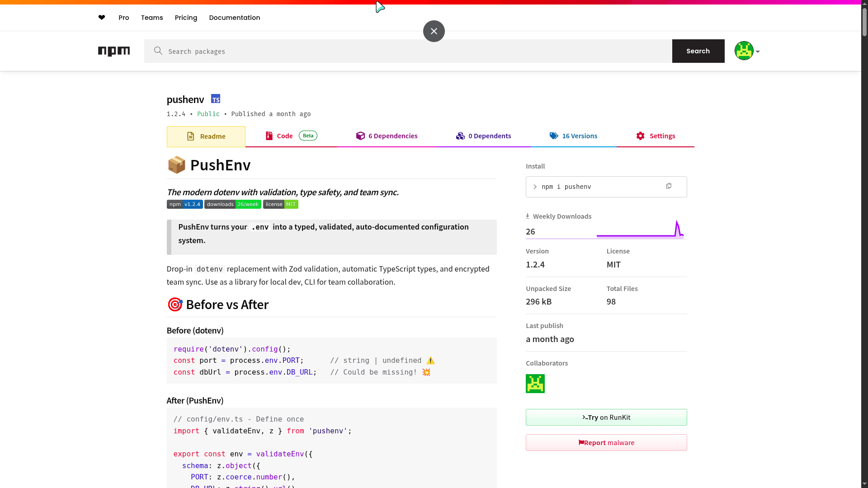
Task: Click the npm heart icon
Action: [x=101, y=18]
